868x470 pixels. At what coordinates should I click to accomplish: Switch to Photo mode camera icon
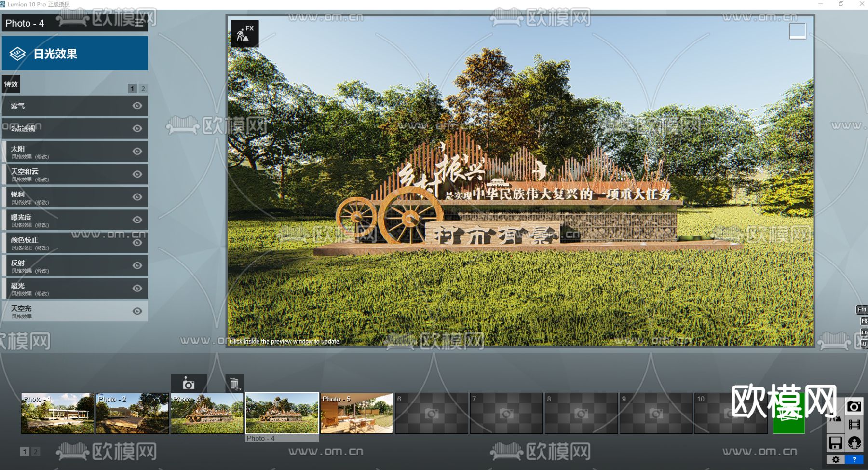click(x=854, y=406)
